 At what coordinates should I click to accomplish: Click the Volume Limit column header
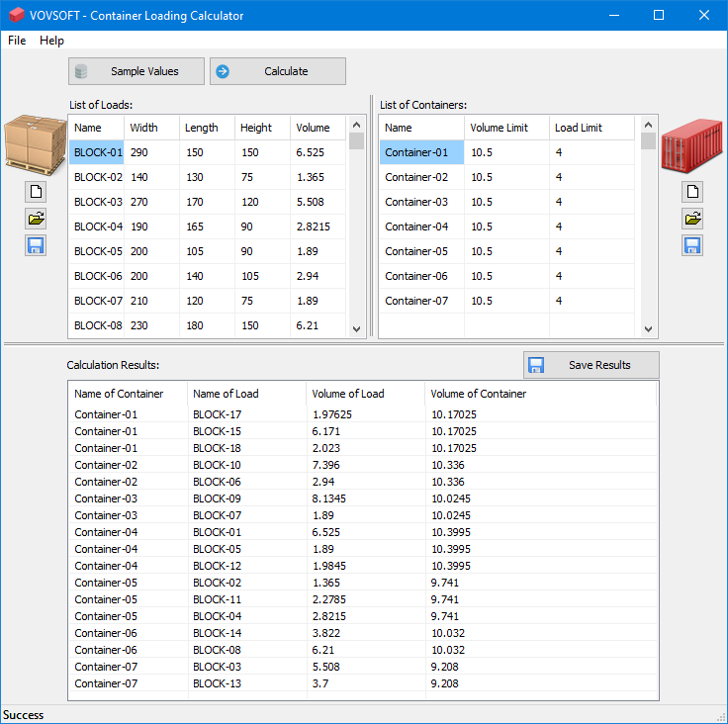pos(506,128)
